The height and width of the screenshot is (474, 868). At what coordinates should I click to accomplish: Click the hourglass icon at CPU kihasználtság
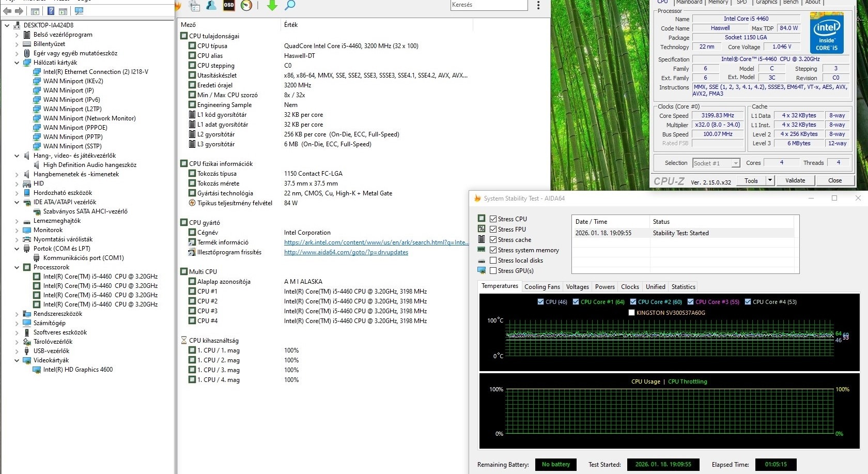[x=184, y=340]
